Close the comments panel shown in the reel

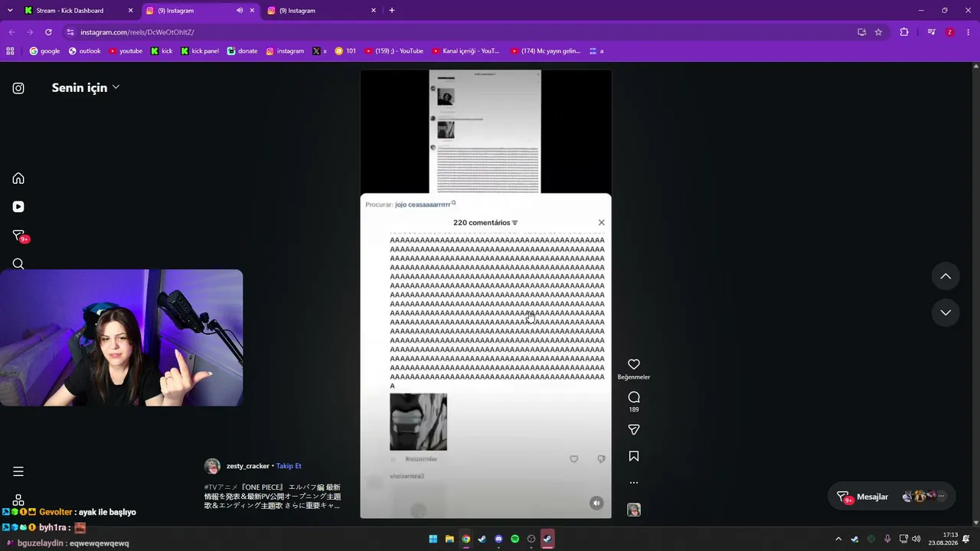tap(601, 223)
